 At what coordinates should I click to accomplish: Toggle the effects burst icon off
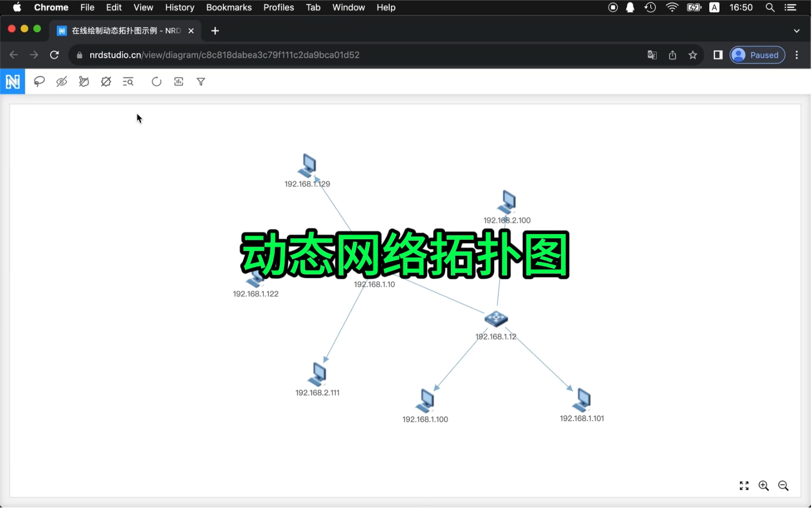tap(106, 81)
